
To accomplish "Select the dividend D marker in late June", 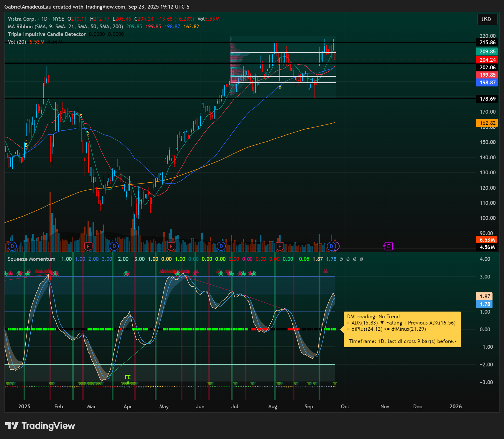I will coord(221,246).
